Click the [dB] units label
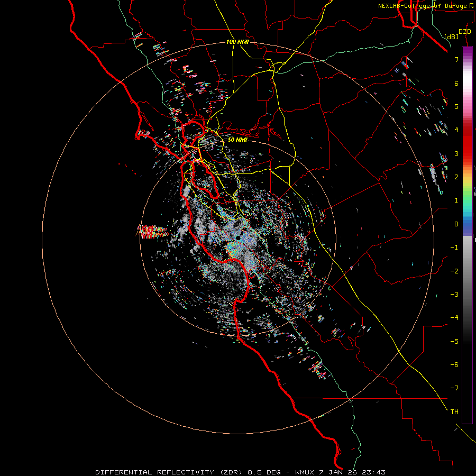This screenshot has width=476, height=476. 452,36
